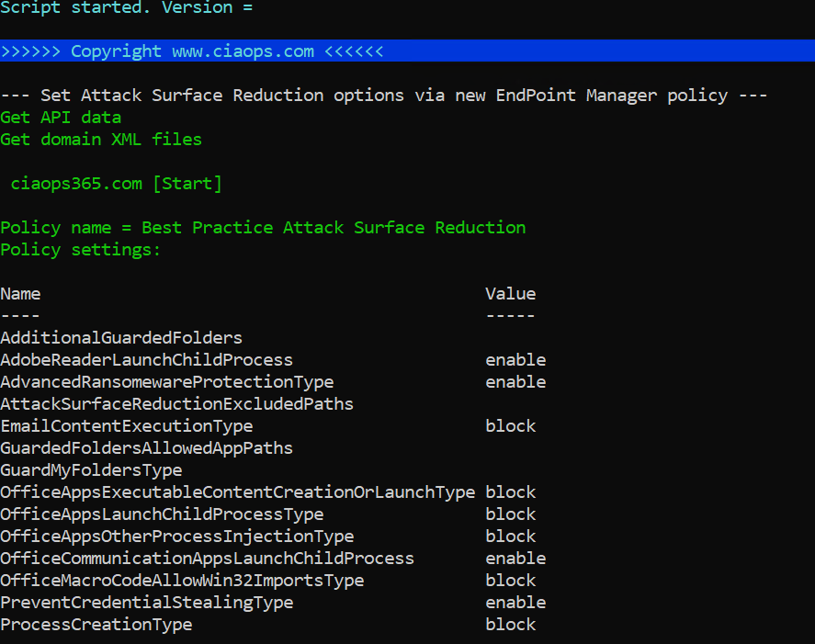The width and height of the screenshot is (815, 644).
Task: Click the www.ciaops.com copyright URL
Action: coord(243,51)
